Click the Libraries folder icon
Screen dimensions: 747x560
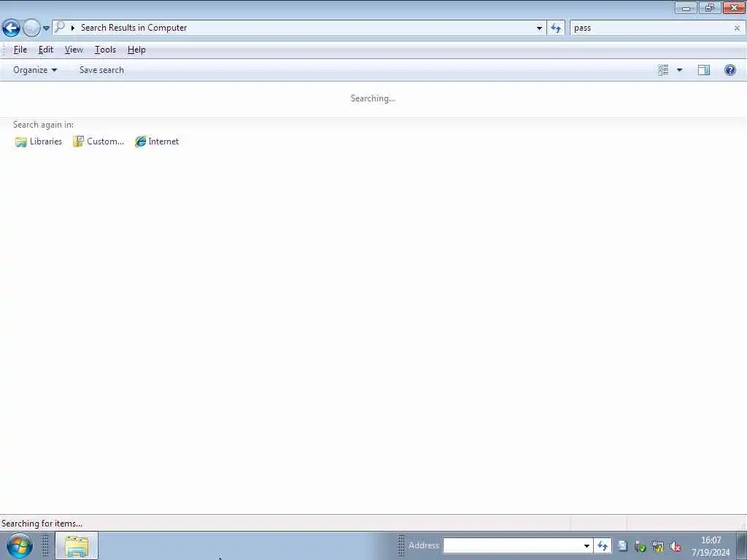tap(21, 142)
